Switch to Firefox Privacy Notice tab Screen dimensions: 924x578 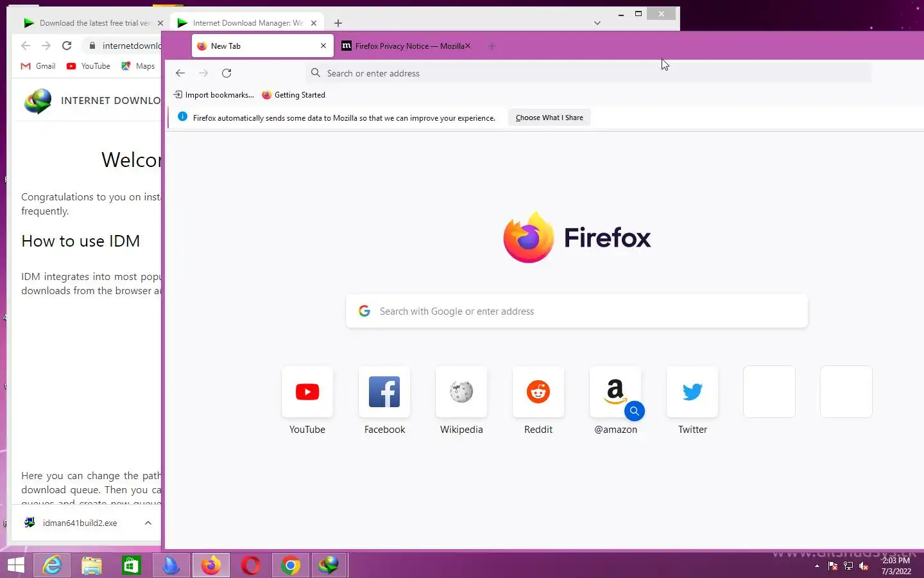point(407,46)
